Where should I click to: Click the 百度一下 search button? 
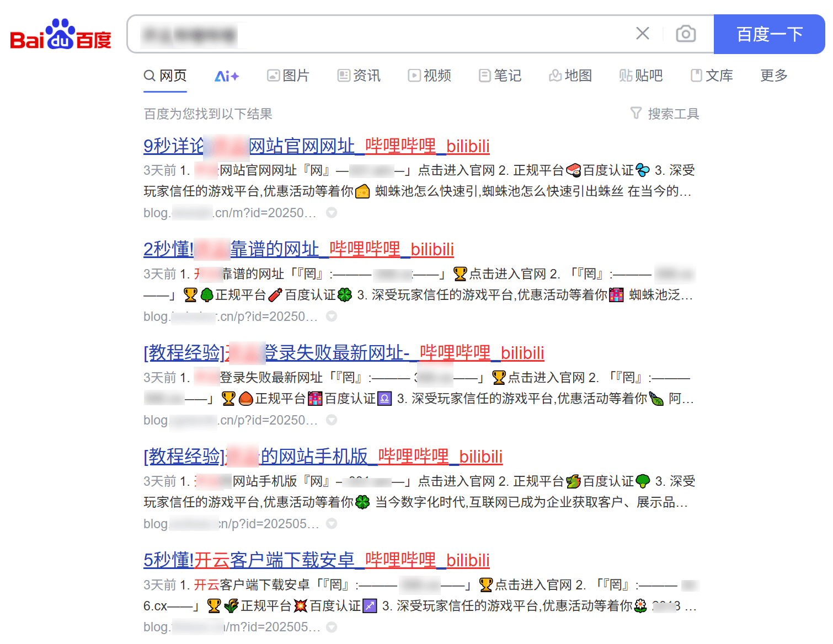769,34
